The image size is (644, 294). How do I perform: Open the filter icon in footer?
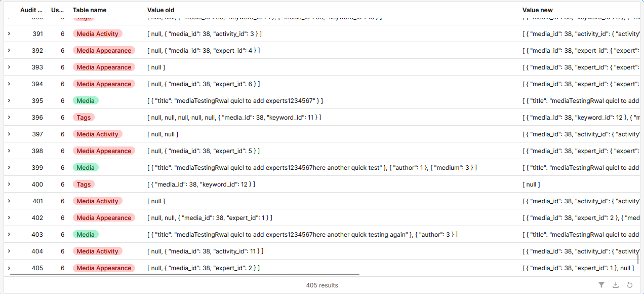pyautogui.click(x=601, y=285)
